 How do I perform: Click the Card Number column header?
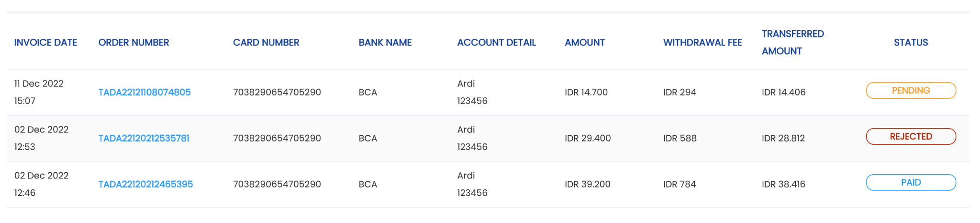(266, 43)
